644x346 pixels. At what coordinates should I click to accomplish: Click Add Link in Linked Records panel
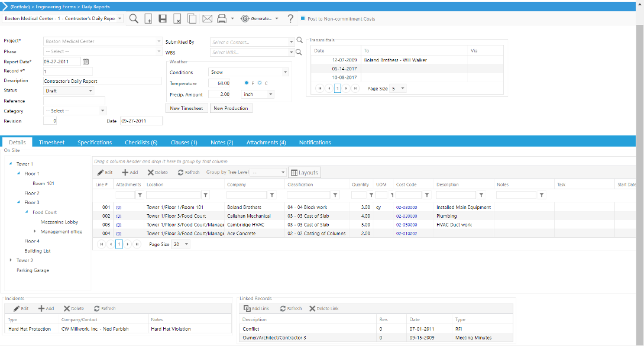[x=256, y=309]
